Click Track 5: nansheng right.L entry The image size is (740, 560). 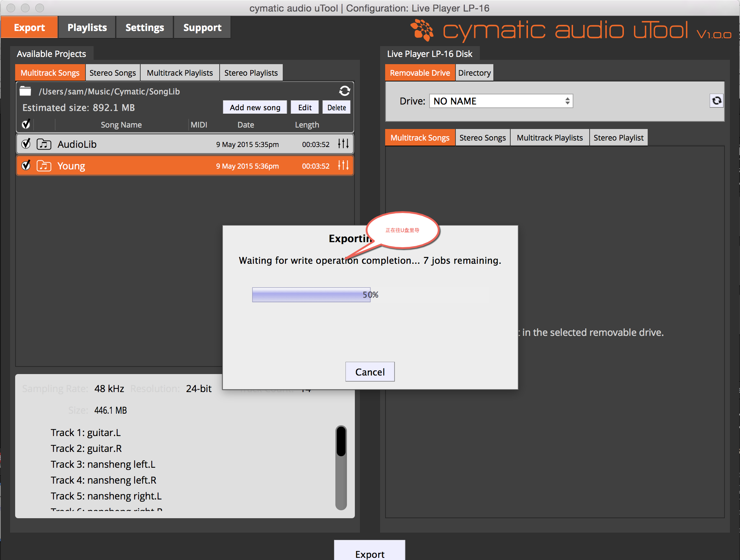[106, 496]
